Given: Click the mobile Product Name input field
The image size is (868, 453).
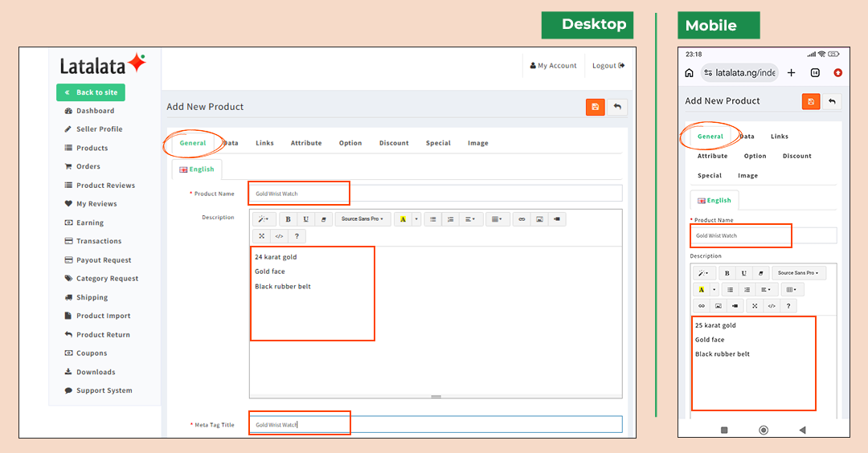Looking at the screenshot, I should tap(764, 235).
